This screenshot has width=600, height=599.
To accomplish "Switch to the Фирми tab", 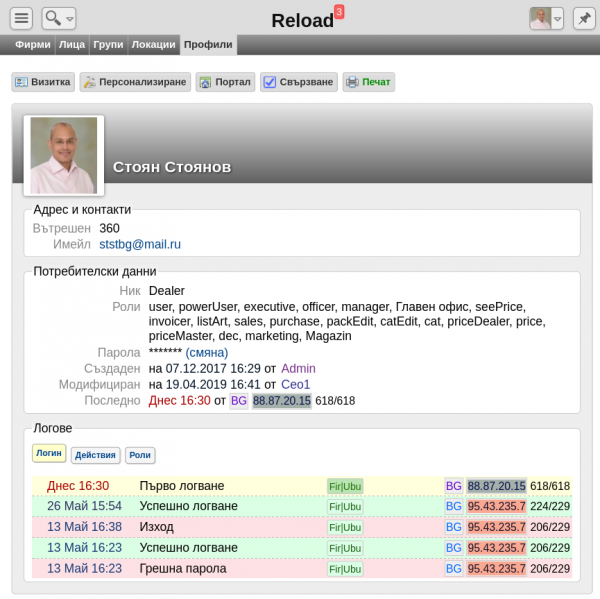I will 35,45.
